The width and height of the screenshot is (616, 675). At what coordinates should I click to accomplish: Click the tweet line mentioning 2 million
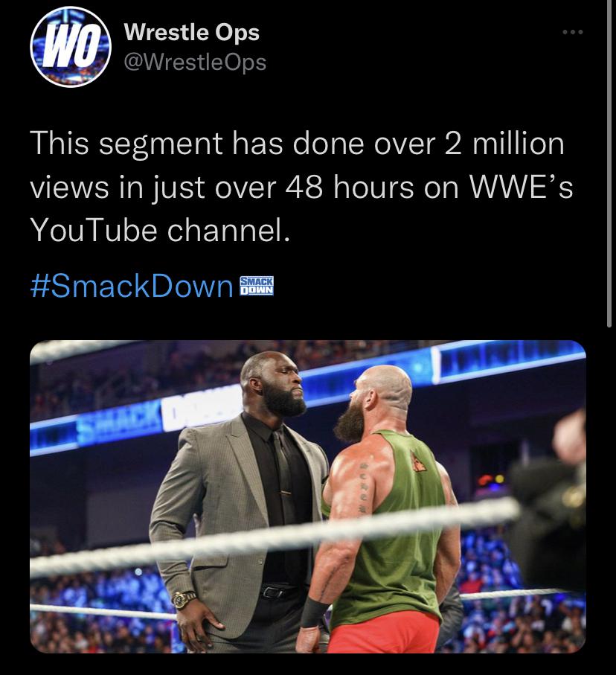pyautogui.click(x=297, y=144)
